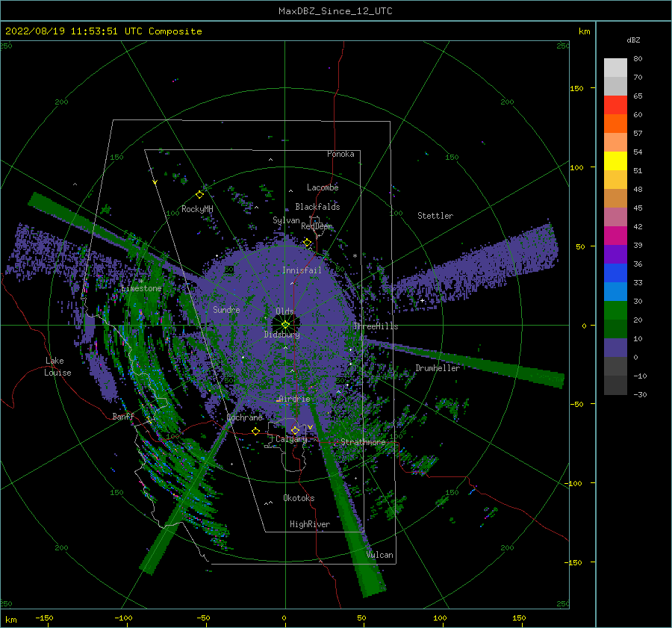Viewport: 672px width, 628px height.
Task: Select the Didsbury label
Action: point(281,335)
